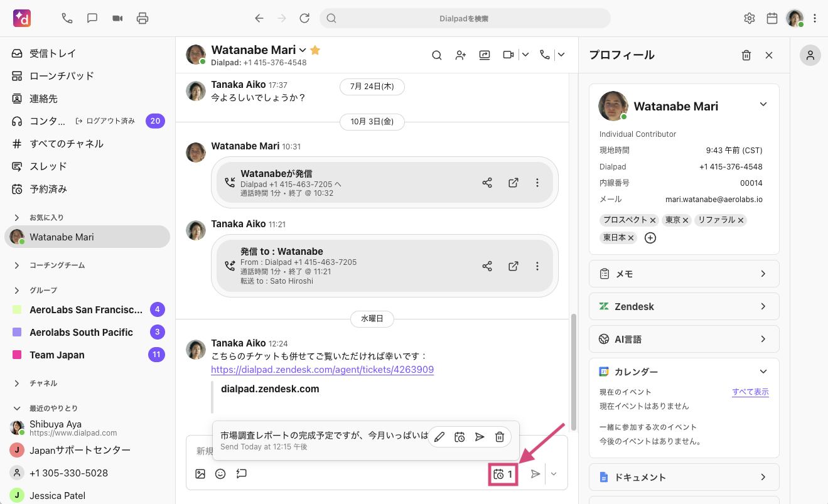828x504 pixels.
Task: Start a video call with Watanabe Mari
Action: tap(508, 55)
